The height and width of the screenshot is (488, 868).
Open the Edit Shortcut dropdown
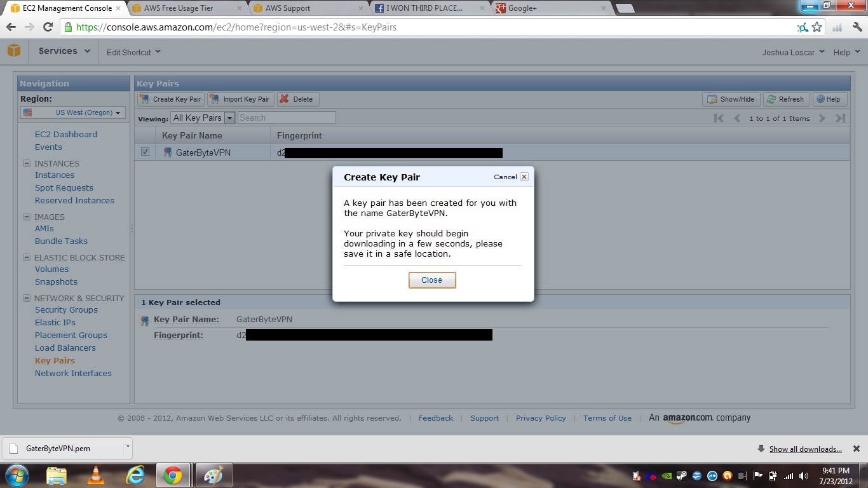133,52
